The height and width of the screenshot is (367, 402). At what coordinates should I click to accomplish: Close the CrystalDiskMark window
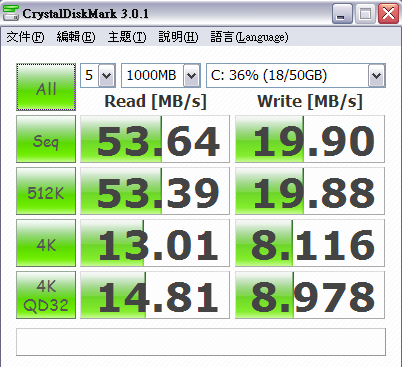click(x=388, y=14)
